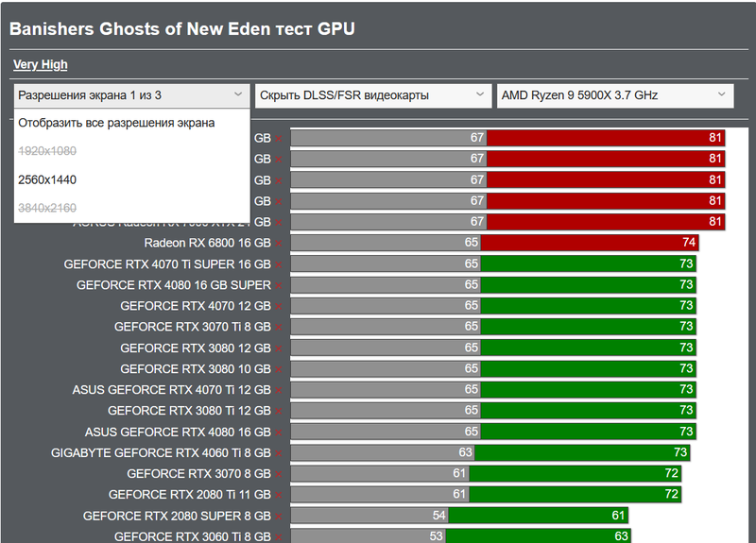Remove Radeon RX 6800 16 GB via red X
Viewport: 756px width, 543px height.
[279, 244]
